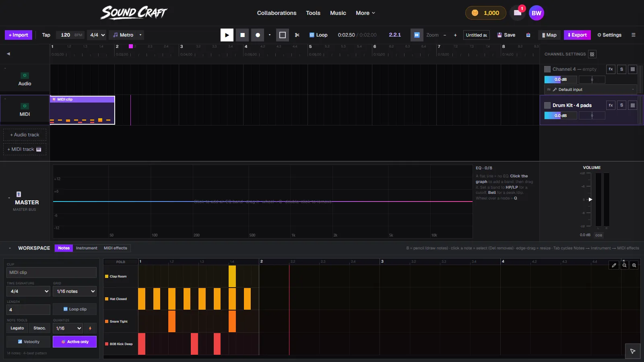Click the Import button

(x=19, y=35)
